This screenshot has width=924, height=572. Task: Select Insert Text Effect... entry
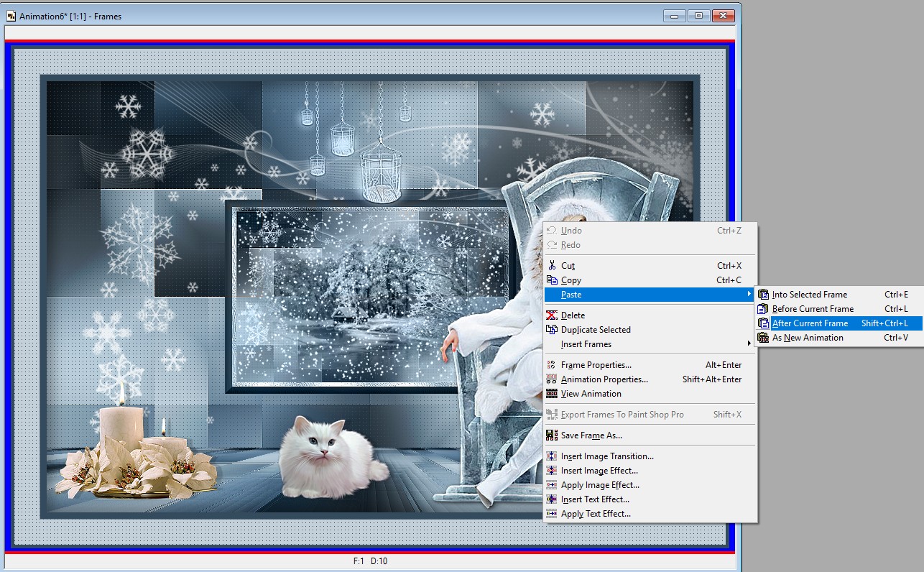pyautogui.click(x=649, y=499)
